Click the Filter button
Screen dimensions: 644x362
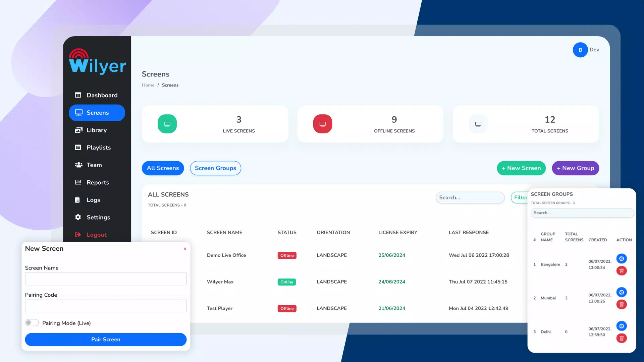pos(520,197)
